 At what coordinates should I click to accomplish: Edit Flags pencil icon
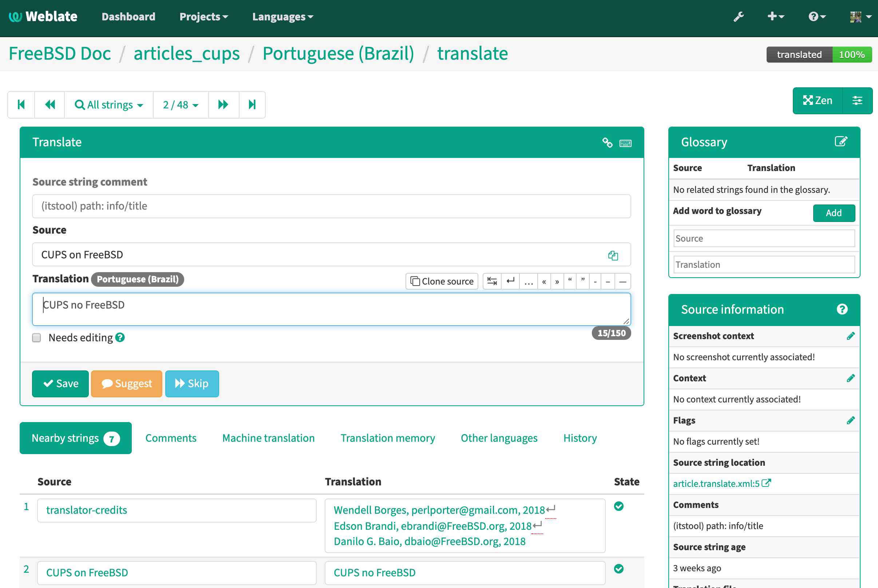[x=851, y=420]
